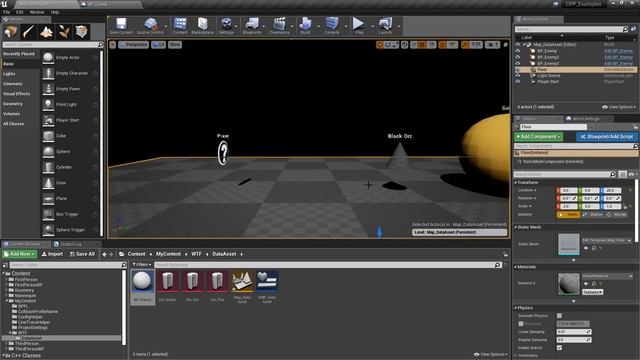This screenshot has width=640, height=360.
Task: Select the Landscape mode icon
Action: (46, 31)
